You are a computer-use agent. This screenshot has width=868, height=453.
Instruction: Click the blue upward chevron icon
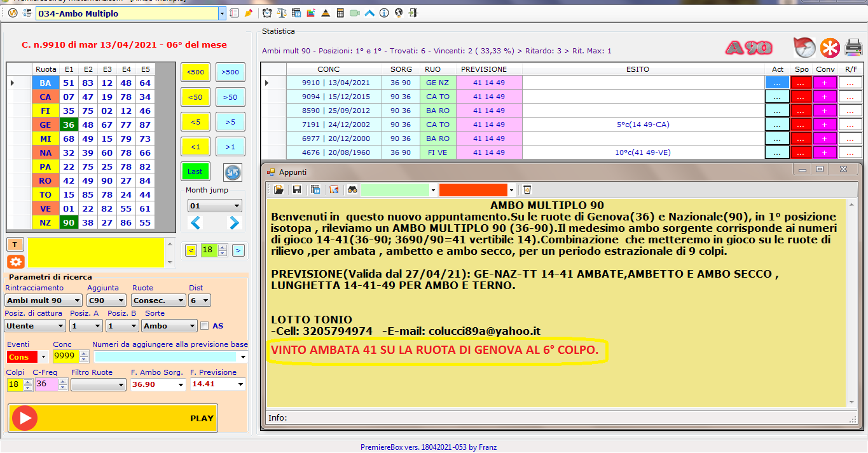tap(369, 13)
